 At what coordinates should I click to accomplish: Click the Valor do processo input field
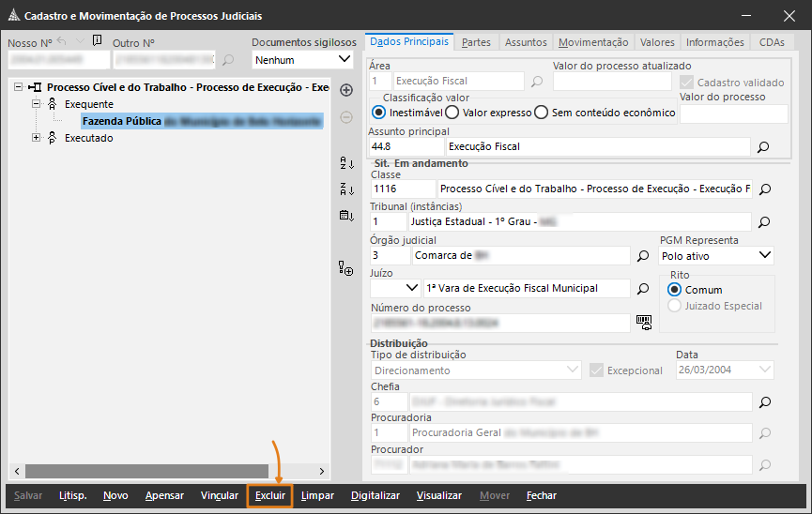733,113
